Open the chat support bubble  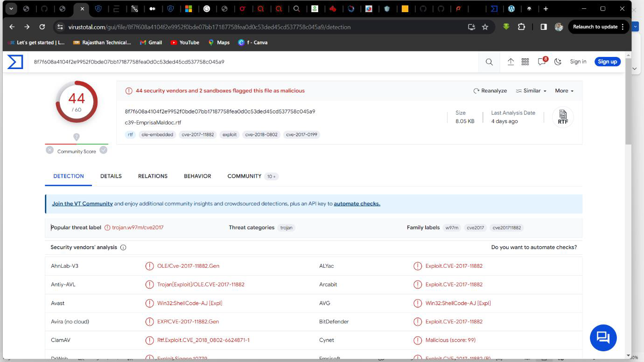(603, 337)
